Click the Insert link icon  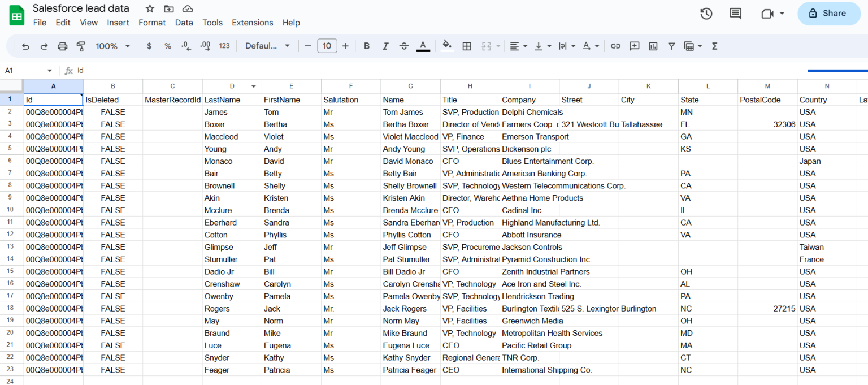pyautogui.click(x=615, y=46)
